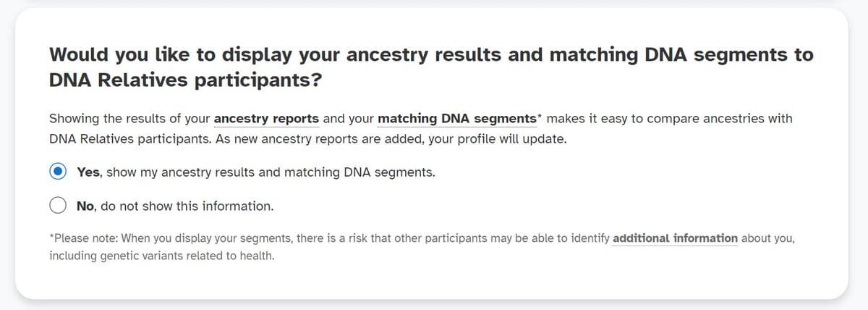868x310 pixels.
Task: Select the Yes radio button
Action: click(x=59, y=172)
